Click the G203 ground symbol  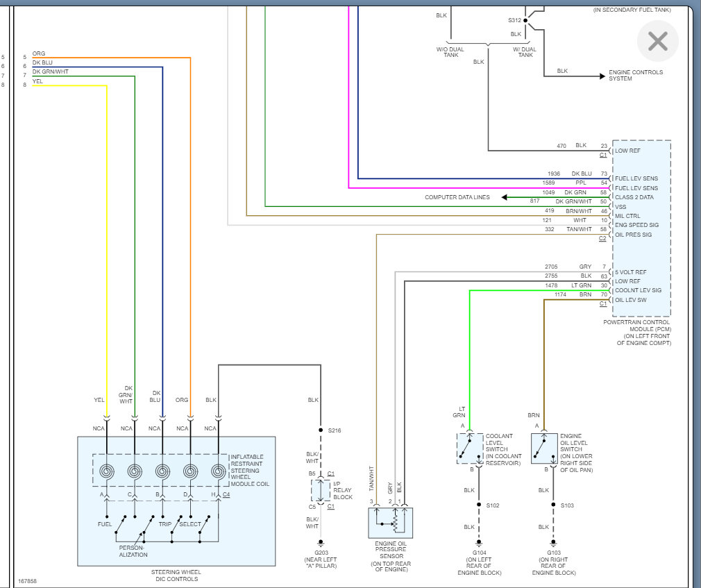321,544
